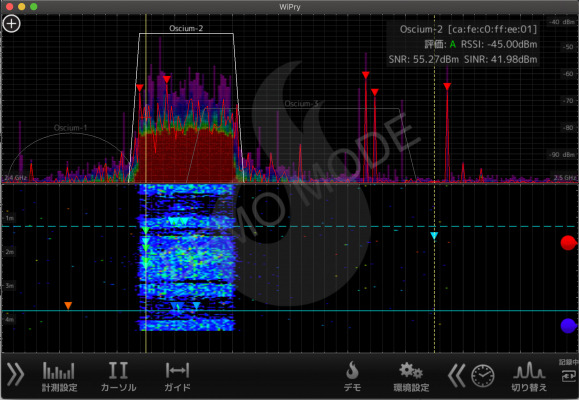
Task: Click the 評価 A rating text
Action: (x=440, y=45)
